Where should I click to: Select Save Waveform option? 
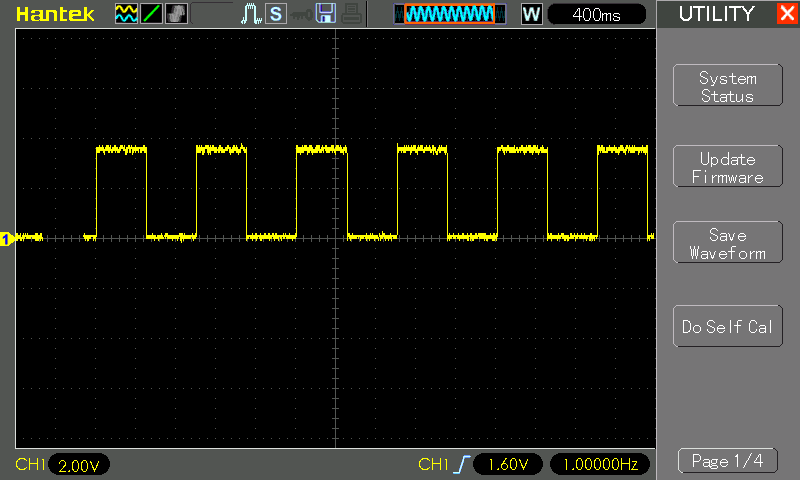(727, 244)
